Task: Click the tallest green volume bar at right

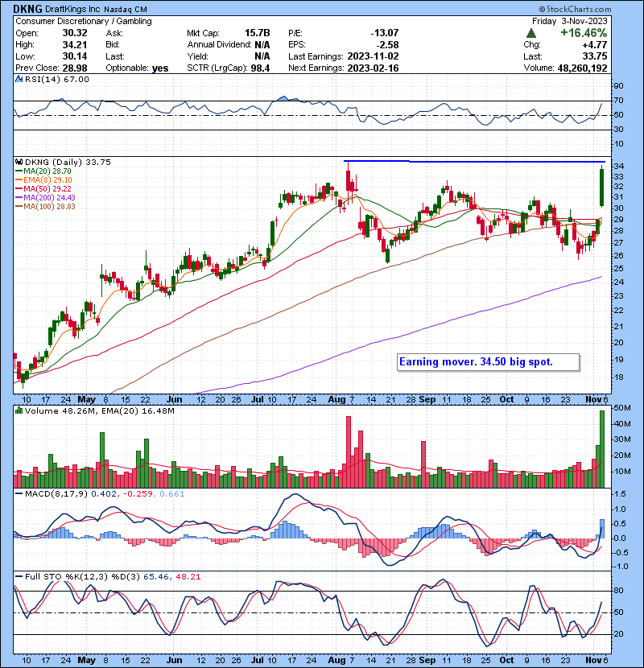Action: [602, 449]
